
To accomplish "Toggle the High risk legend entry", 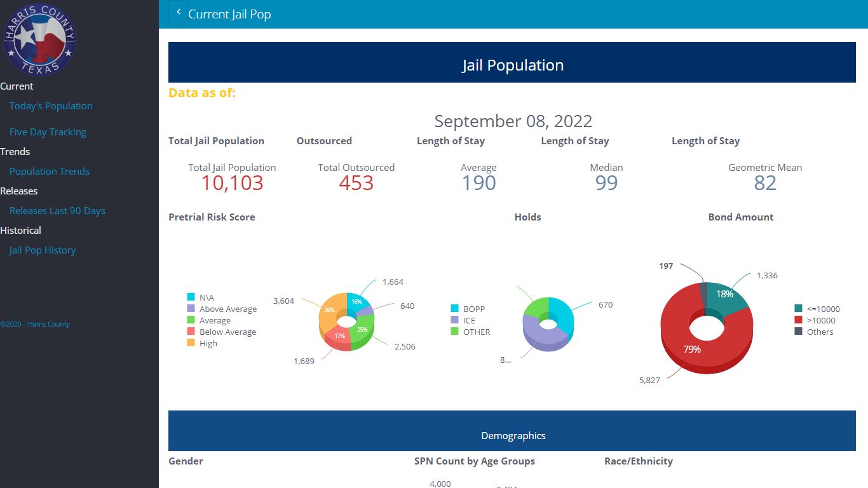I will pos(202,343).
